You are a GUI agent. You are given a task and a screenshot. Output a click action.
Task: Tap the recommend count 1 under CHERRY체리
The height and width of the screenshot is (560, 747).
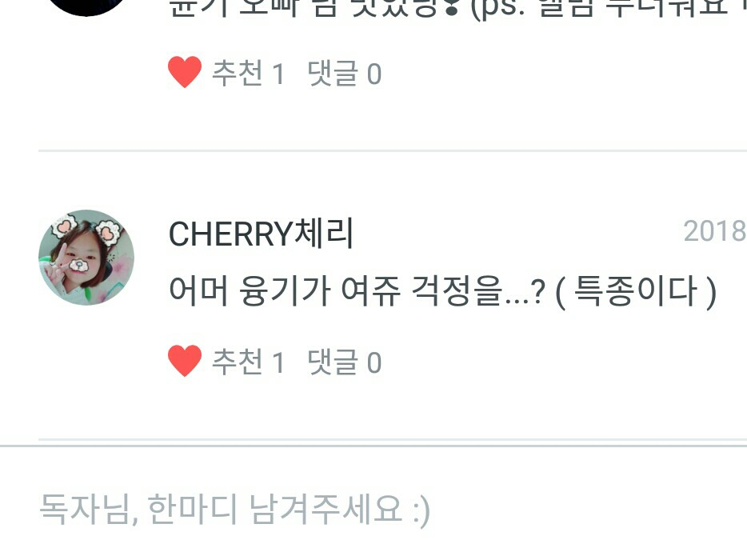pyautogui.click(x=278, y=363)
